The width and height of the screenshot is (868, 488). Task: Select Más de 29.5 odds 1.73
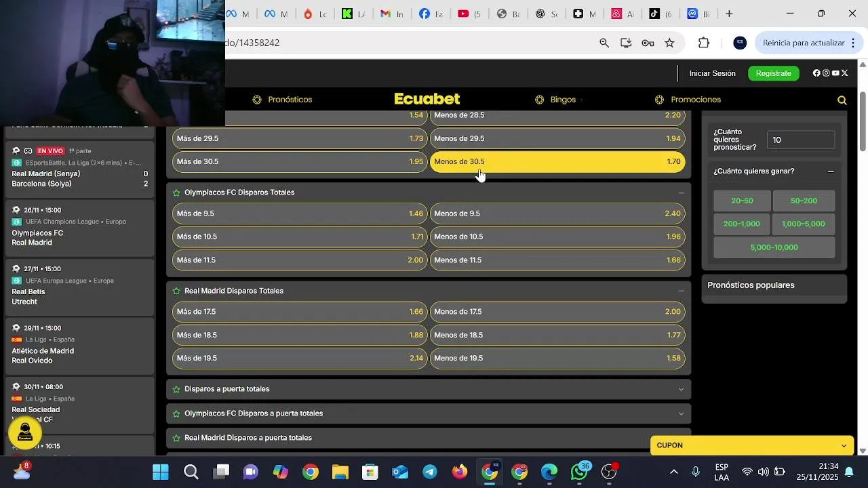click(x=300, y=138)
